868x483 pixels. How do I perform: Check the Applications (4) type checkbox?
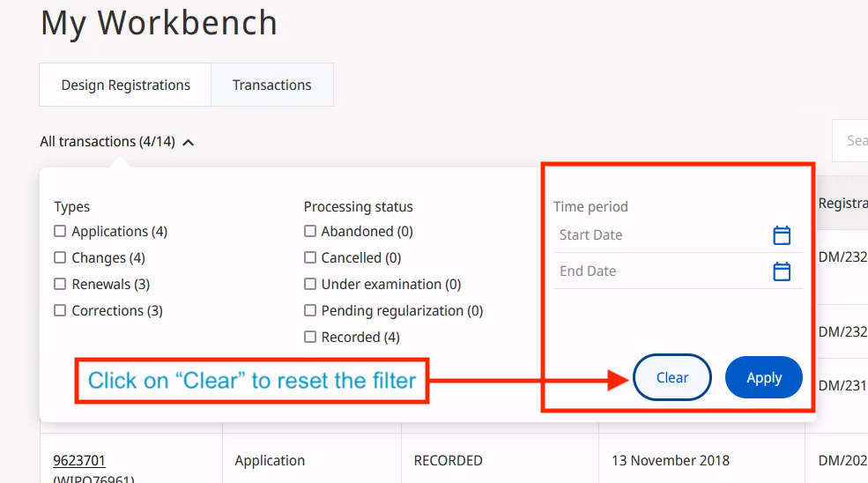[x=60, y=232]
